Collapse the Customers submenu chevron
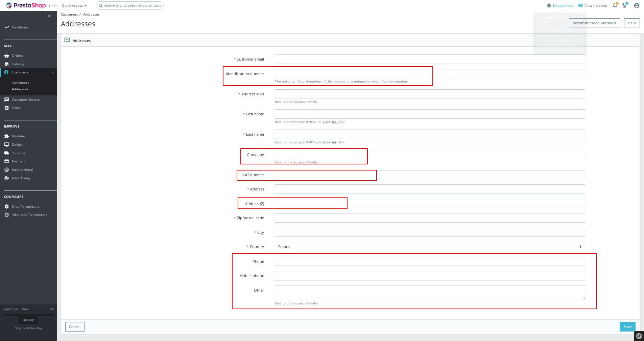644x341 pixels. [53, 72]
